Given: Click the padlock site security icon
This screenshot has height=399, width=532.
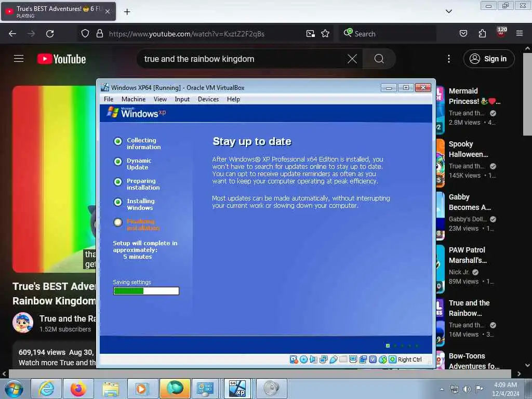Looking at the screenshot, I should click(99, 34).
